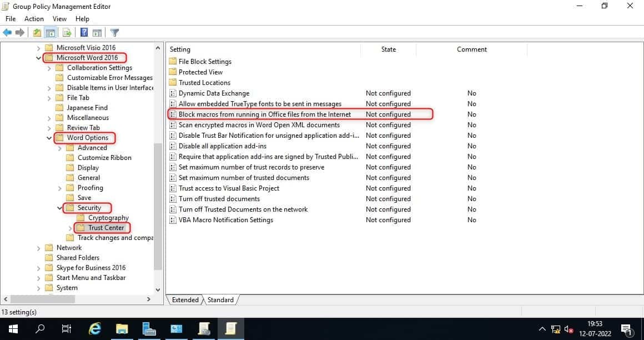
Task: Select Cryptography in the tree
Action: click(108, 218)
